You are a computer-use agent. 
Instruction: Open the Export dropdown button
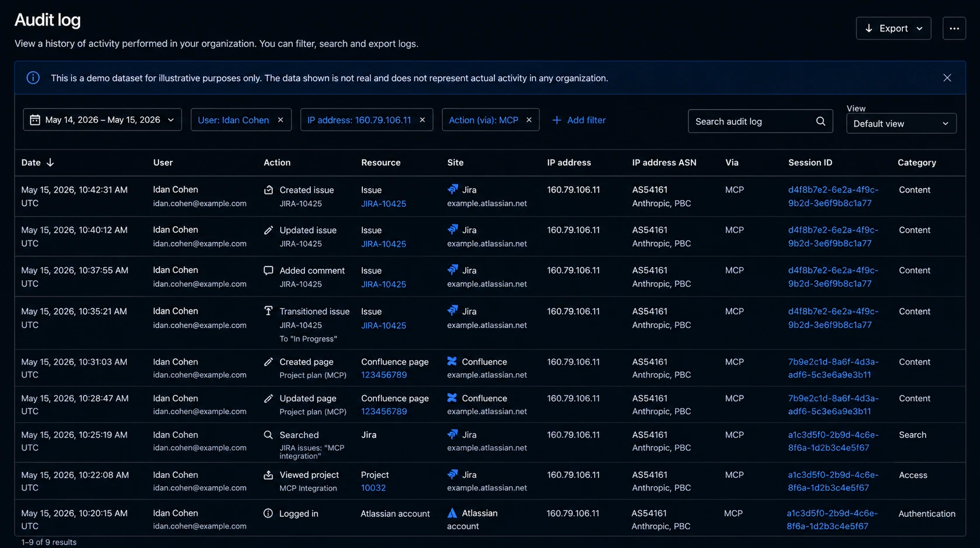(x=893, y=28)
